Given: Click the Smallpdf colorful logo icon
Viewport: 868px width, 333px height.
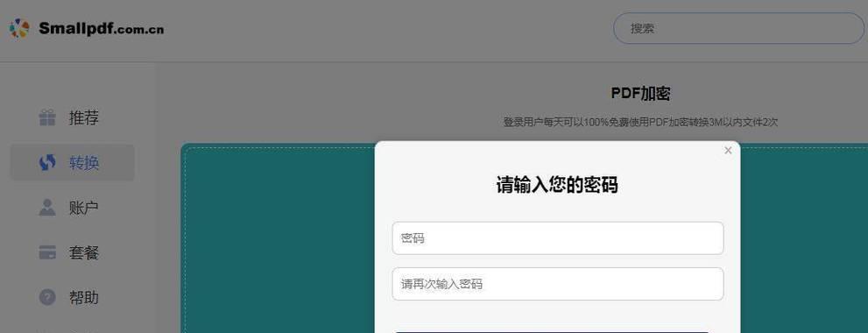Looking at the screenshot, I should pyautogui.click(x=20, y=28).
